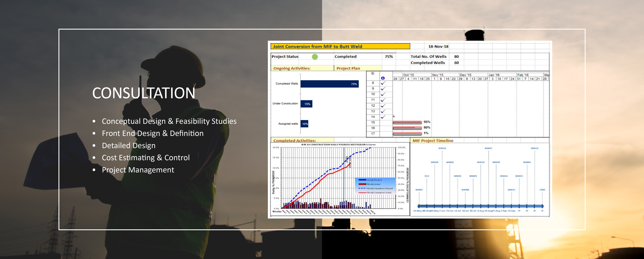
Task: Click the Jan '16 month header
Action: click(494, 75)
